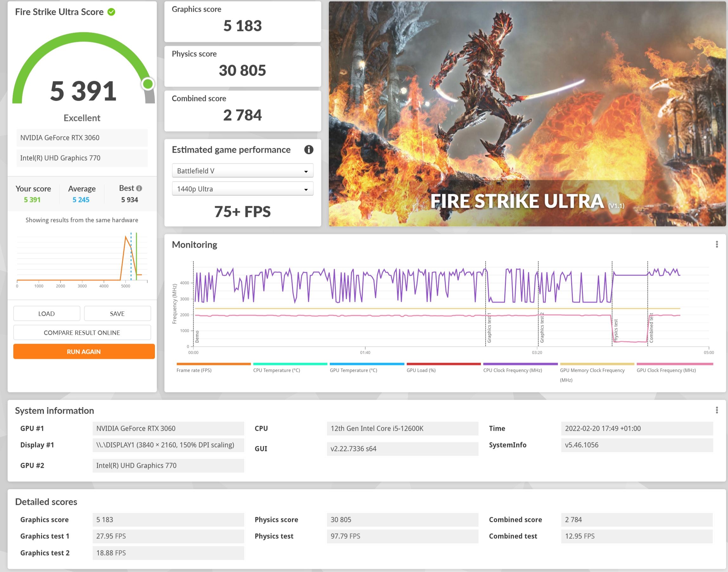Click the Combined score card 2 784
Image resolution: width=728 pixels, height=572 pixels.
[x=243, y=111]
